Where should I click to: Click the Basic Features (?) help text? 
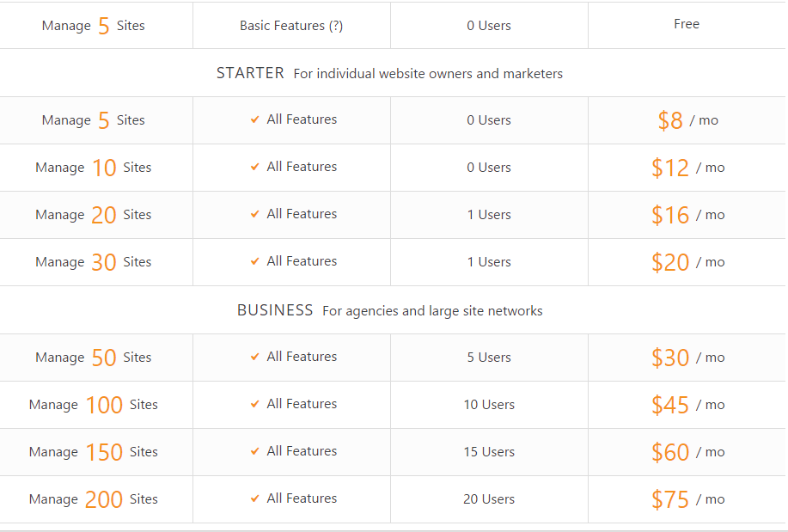(x=291, y=26)
